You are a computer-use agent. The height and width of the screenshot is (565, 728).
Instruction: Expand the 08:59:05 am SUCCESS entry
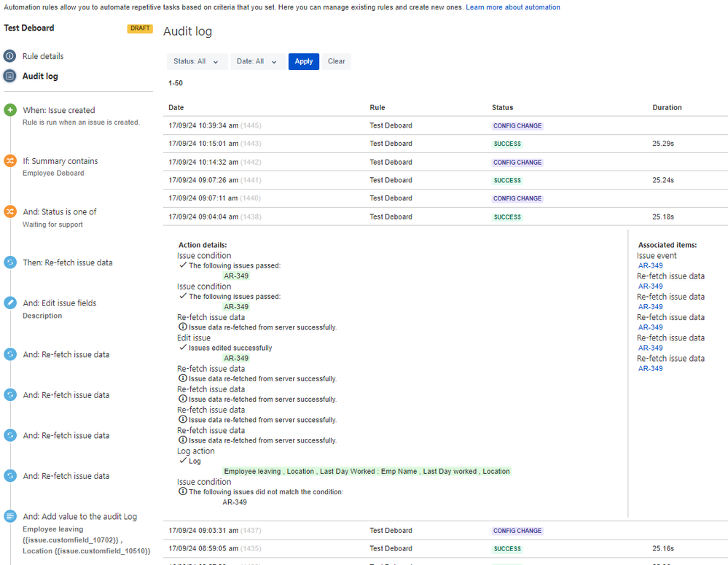445,549
